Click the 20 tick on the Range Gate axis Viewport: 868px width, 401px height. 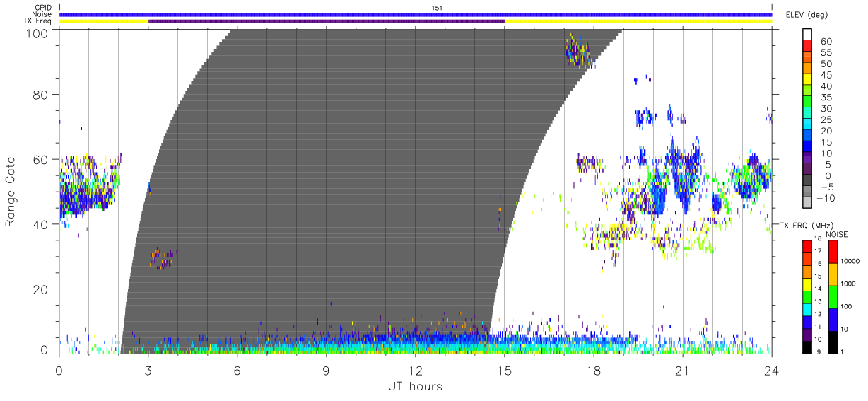tap(42, 289)
